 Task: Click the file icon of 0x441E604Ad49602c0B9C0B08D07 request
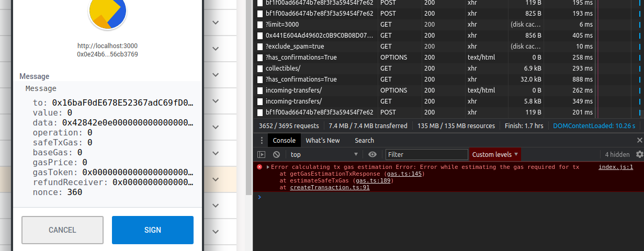(260, 36)
